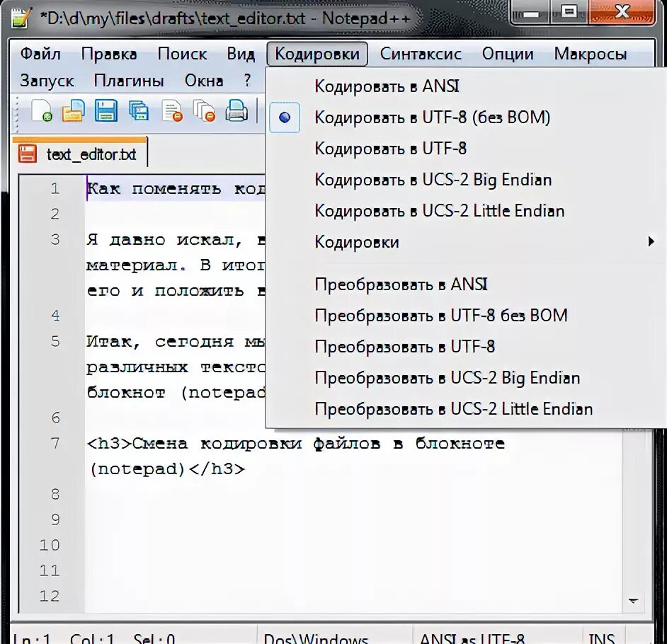Click the text line '(notepad)</h3>'
Image resolution: width=667 pixels, height=644 pixels.
tap(167, 469)
